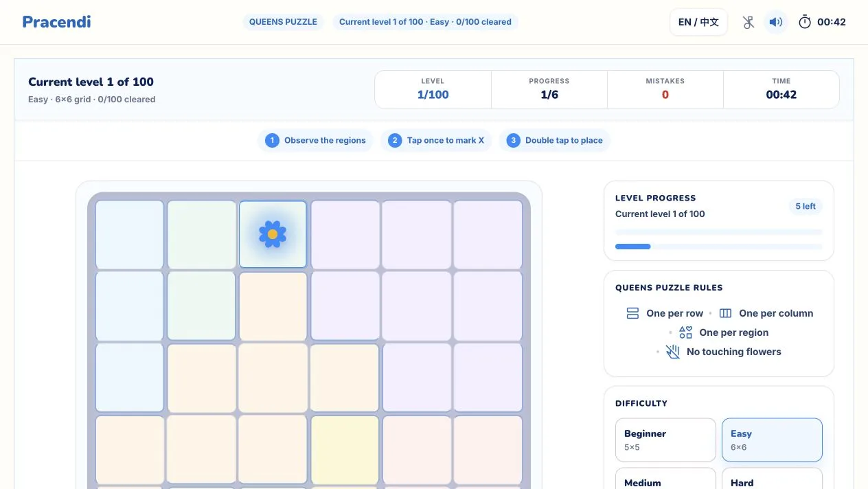Mark the green cell in the second row
The height and width of the screenshot is (489, 868).
pos(201,306)
